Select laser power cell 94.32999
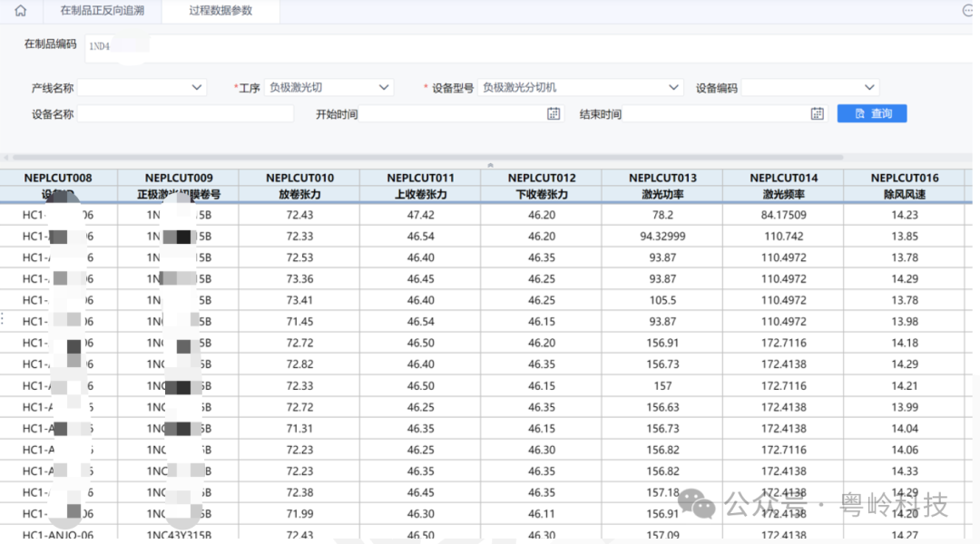The width and height of the screenshot is (980, 544). (x=662, y=236)
